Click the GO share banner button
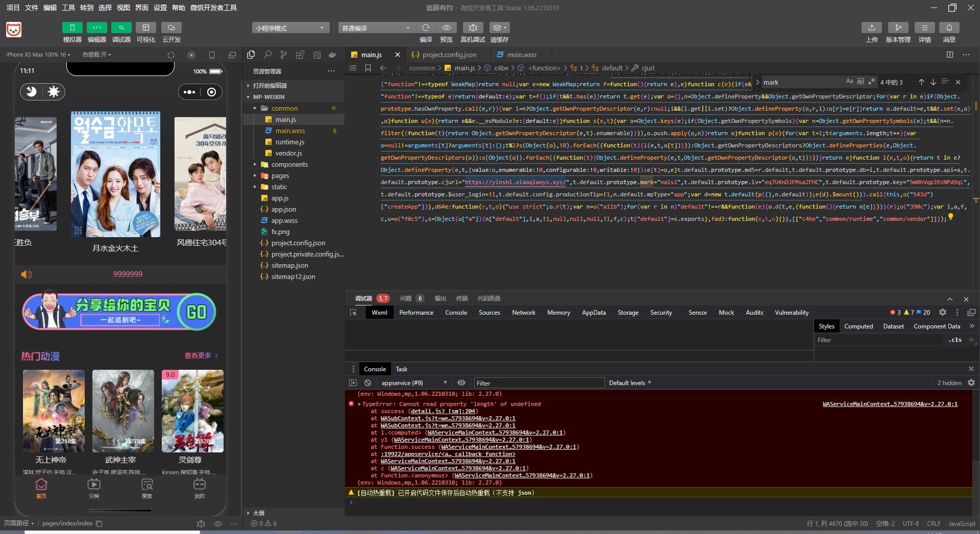Image resolution: width=980 pixels, height=534 pixels. tap(197, 312)
